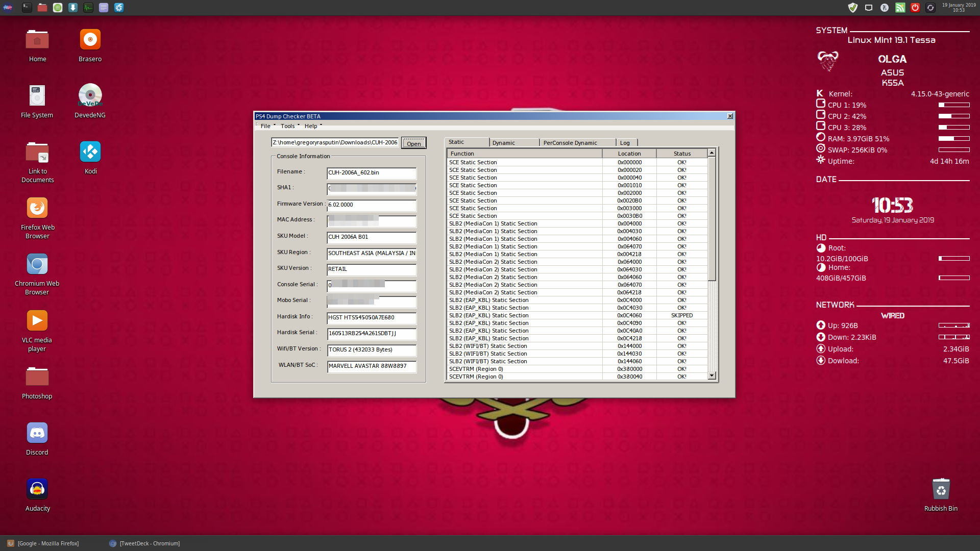Click the vertical scrollbar thumb in the Static list
The height and width of the screenshot is (551, 980).
coord(712,219)
